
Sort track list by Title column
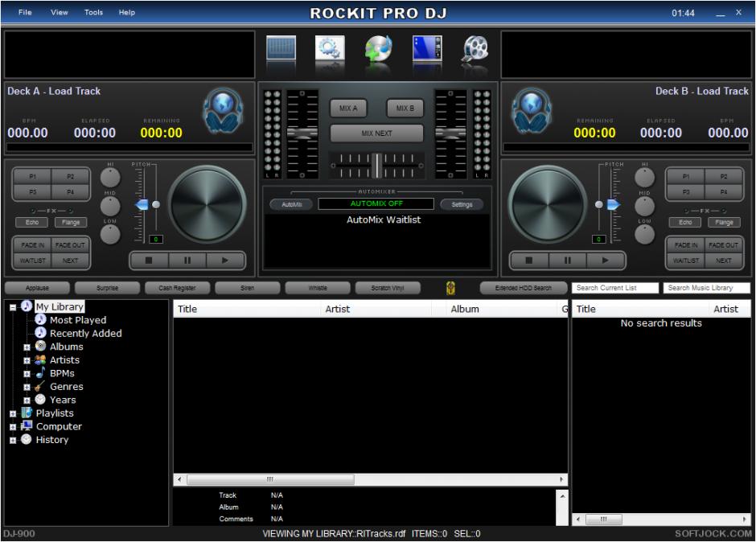click(x=246, y=309)
